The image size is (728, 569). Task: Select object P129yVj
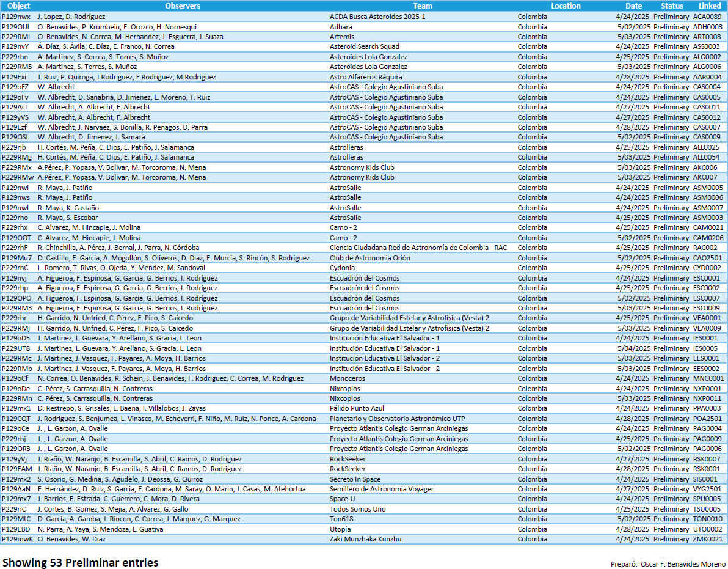pos(15,460)
